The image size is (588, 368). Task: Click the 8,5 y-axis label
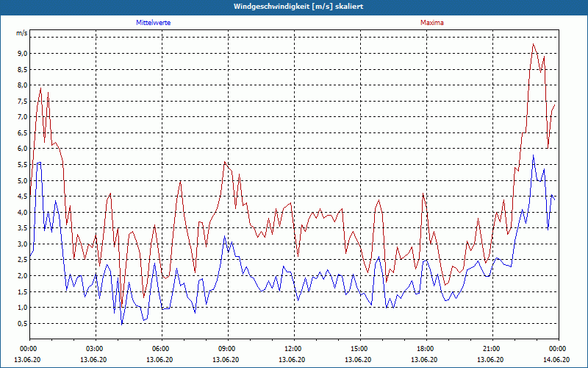pos(22,69)
